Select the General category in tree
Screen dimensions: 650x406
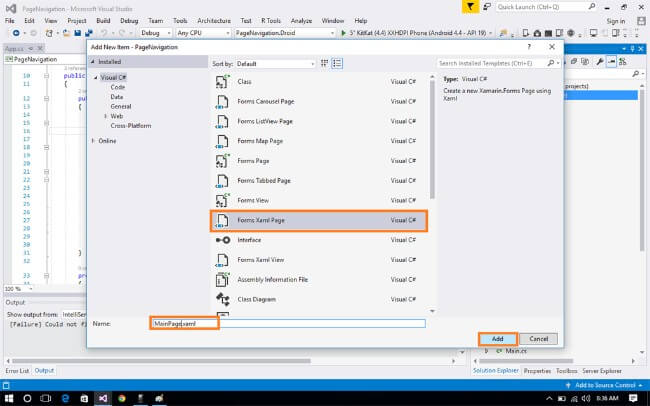(x=121, y=107)
